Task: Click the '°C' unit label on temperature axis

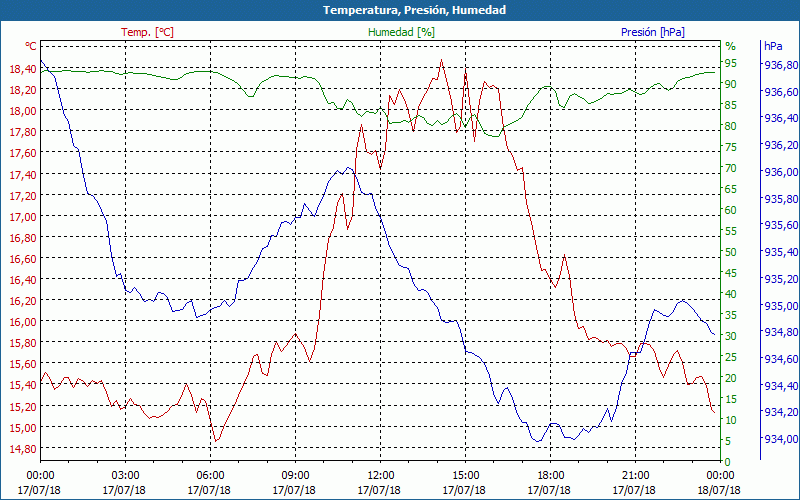Action: pyautogui.click(x=31, y=46)
